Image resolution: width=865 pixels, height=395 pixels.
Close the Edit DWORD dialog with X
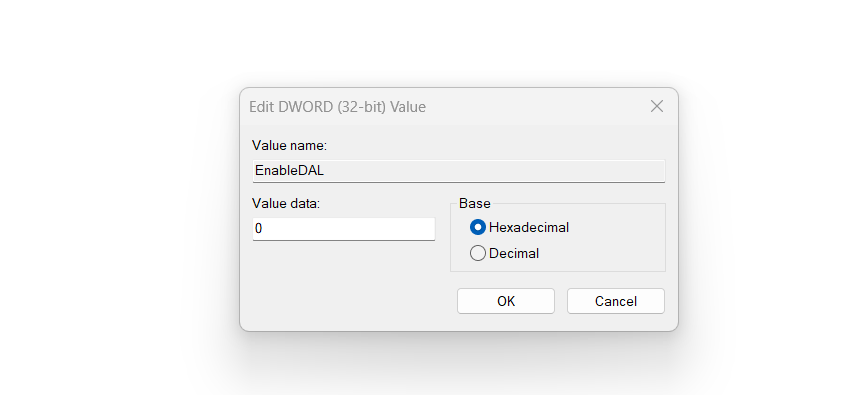point(656,106)
